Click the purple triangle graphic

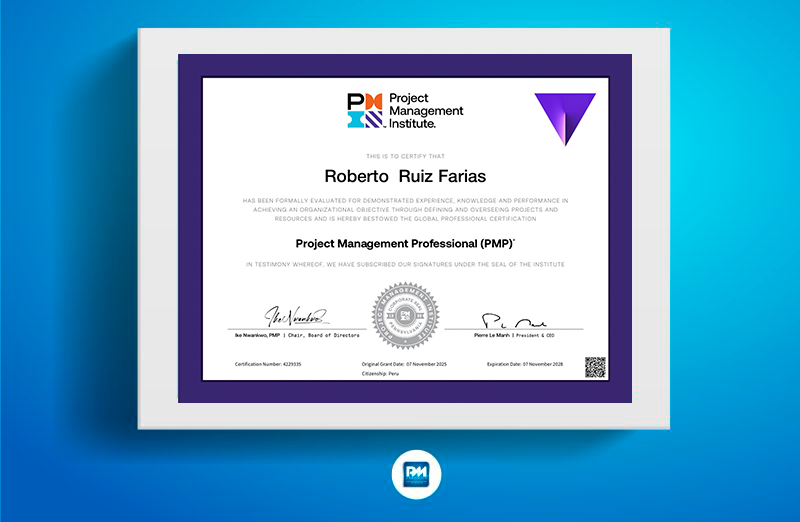click(x=565, y=119)
